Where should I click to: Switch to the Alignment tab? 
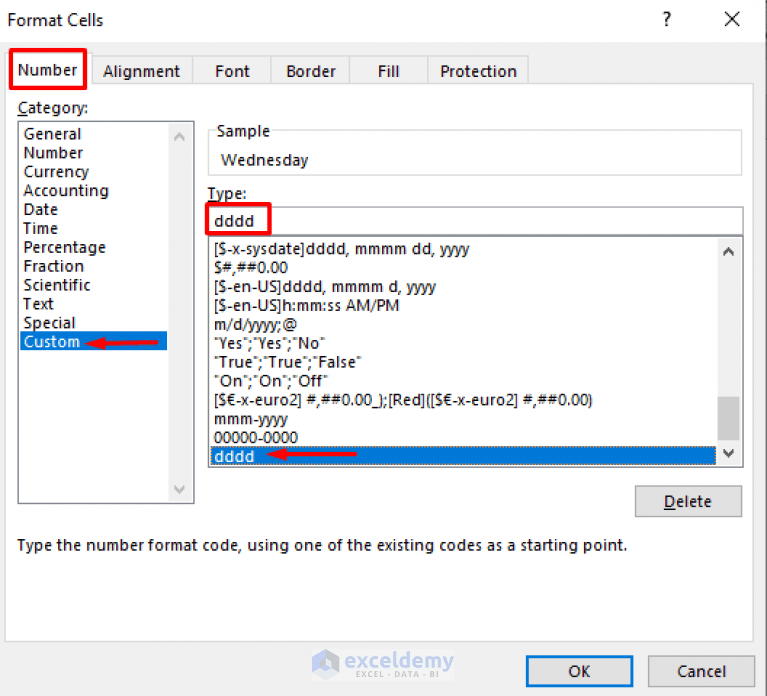pos(141,71)
